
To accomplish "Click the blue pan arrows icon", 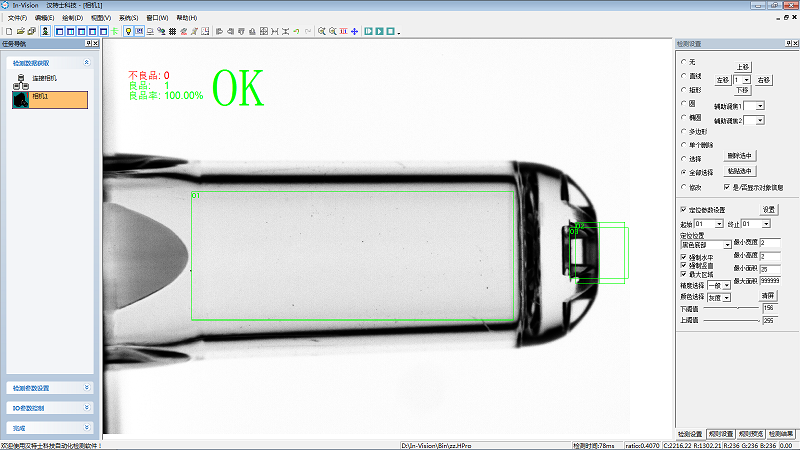I will point(354,31).
